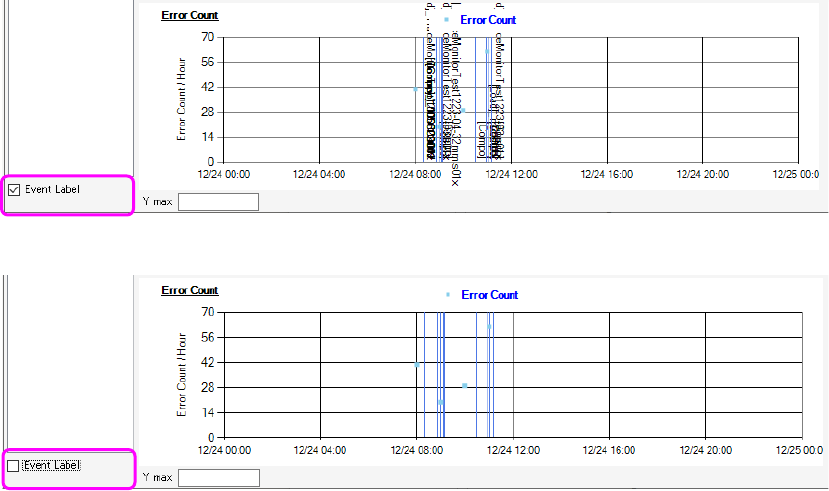Screen dimensions: 829x491
Task: Click the Y max field under upper chart
Action: 218,202
